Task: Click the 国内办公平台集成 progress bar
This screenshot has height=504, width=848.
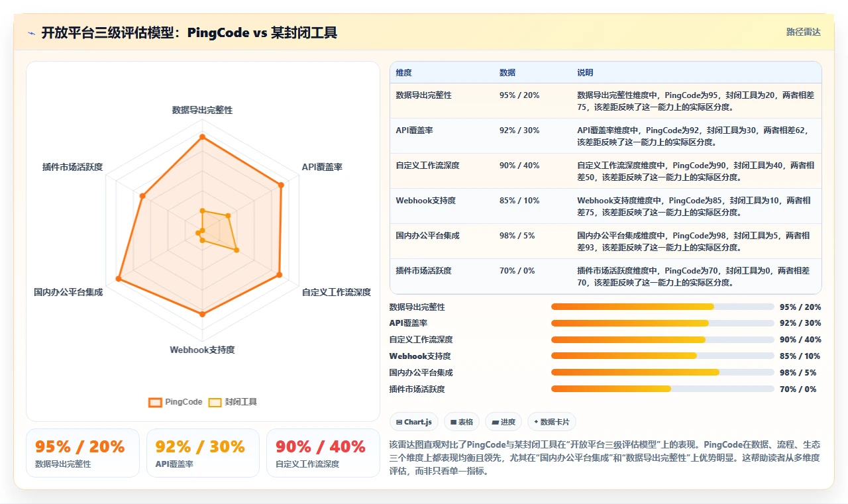Action: click(x=662, y=373)
